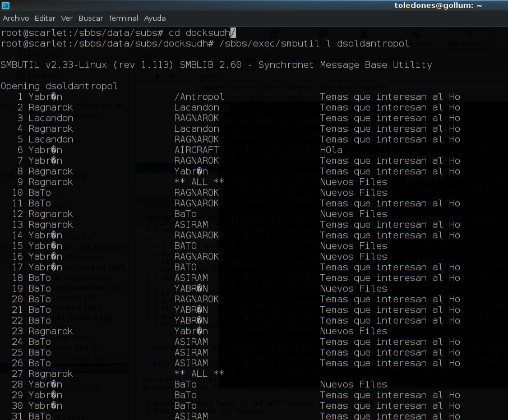Click 'Nuevos Files' subject of message 10
Image resolution: width=508 pixels, height=420 pixels.
(353, 192)
